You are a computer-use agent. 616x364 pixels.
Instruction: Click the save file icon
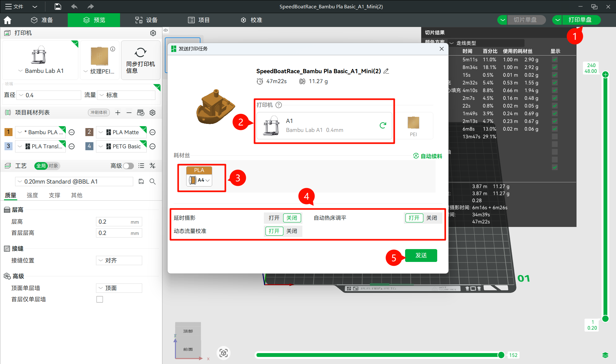[58, 6]
